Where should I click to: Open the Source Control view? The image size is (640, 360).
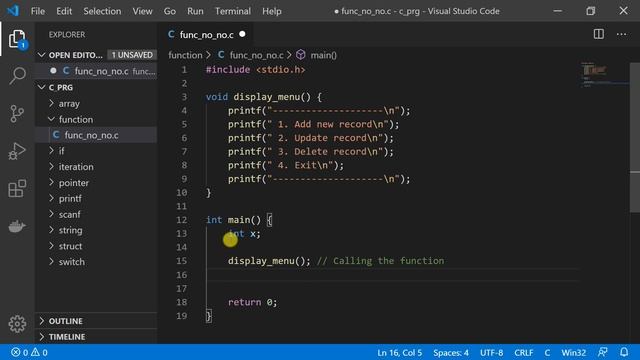[x=17, y=113]
